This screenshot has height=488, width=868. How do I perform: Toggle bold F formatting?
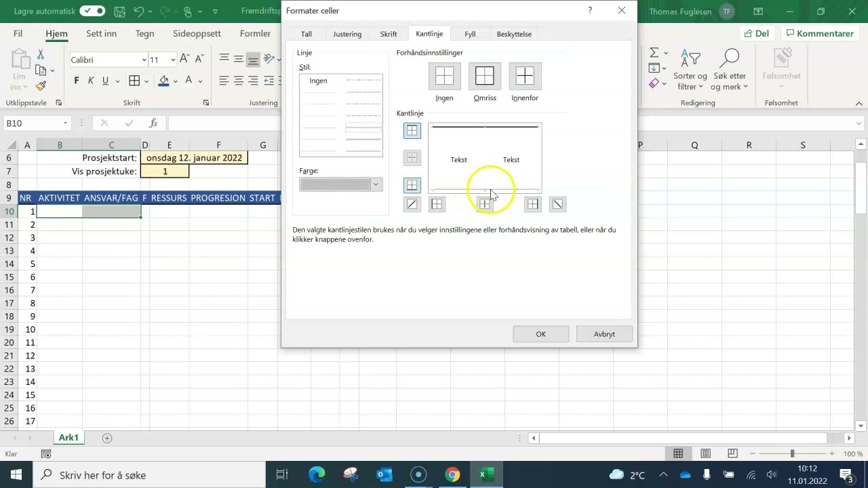click(76, 81)
